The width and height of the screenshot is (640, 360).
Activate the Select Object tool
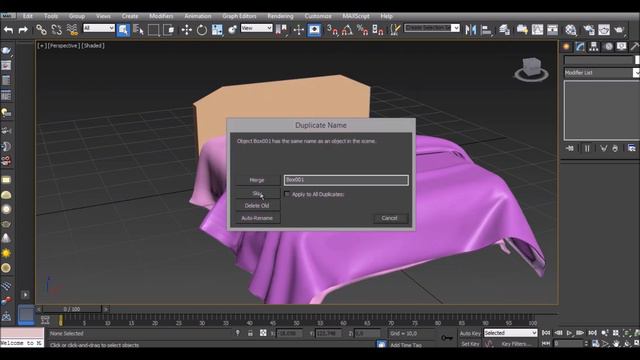tap(123, 30)
